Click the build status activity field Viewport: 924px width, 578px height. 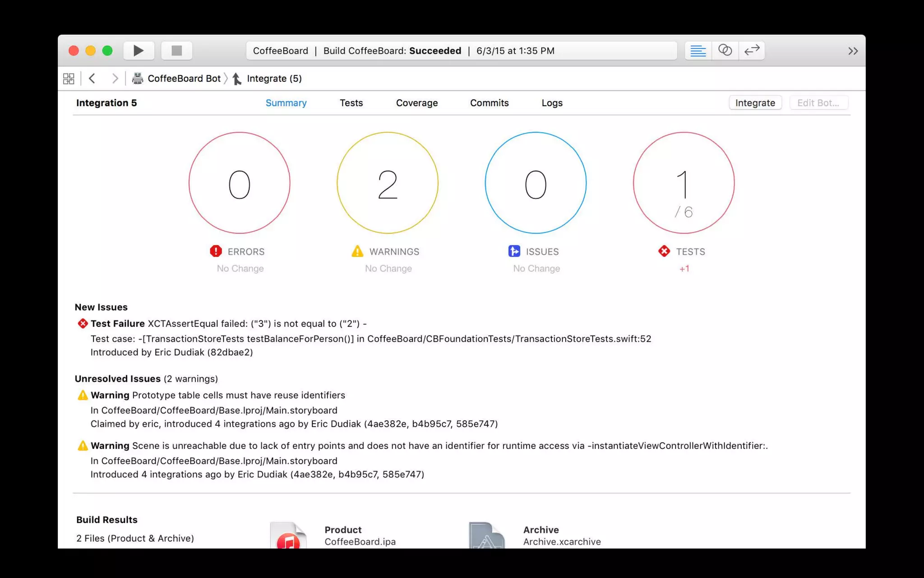tap(461, 51)
